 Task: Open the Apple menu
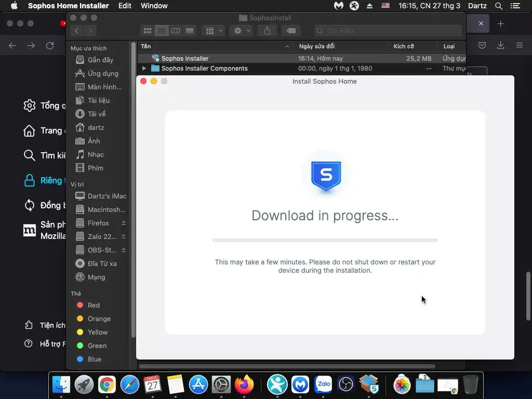14,6
